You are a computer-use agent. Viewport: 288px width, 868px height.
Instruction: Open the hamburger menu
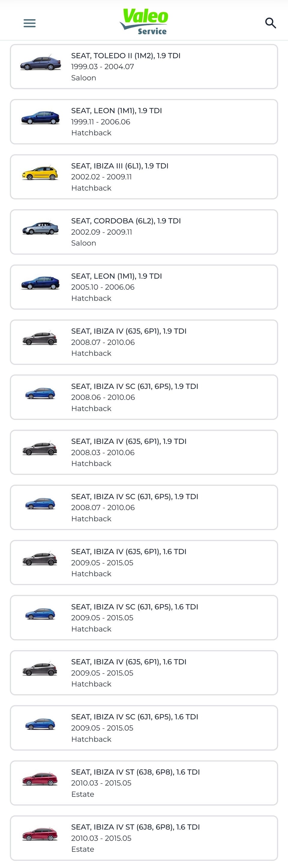click(x=29, y=23)
